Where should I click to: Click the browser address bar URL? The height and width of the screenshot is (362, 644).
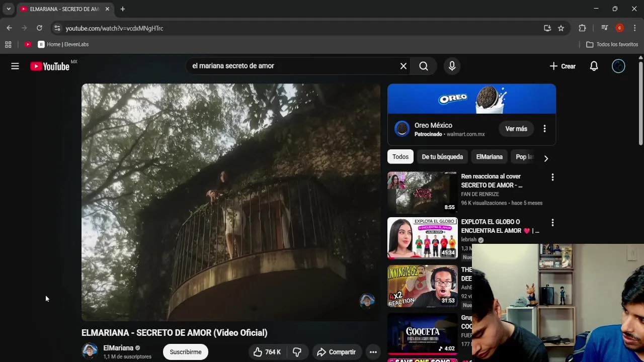[114, 28]
